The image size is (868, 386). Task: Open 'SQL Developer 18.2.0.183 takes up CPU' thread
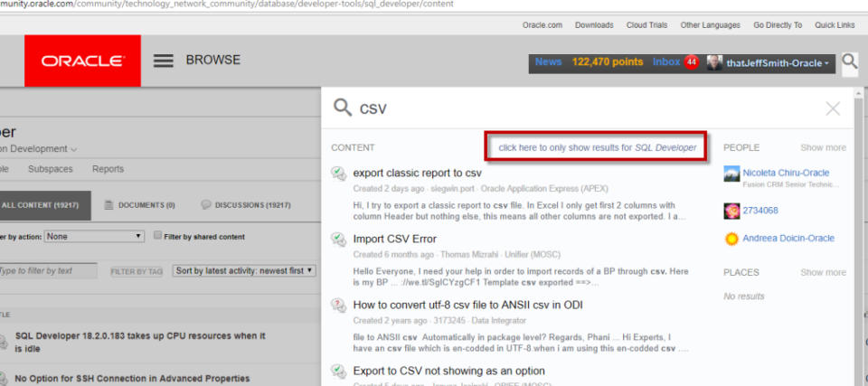click(x=140, y=343)
